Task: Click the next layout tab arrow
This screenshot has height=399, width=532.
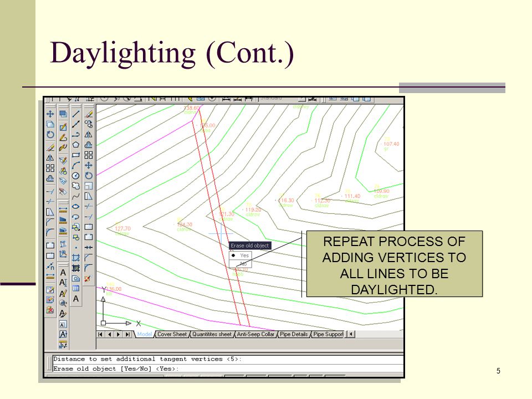Action: click(118, 334)
